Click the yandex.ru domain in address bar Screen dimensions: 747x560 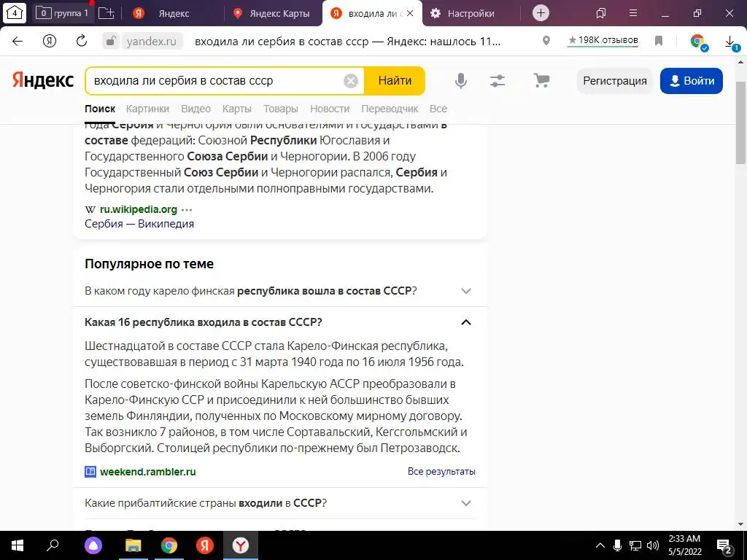[152, 42]
